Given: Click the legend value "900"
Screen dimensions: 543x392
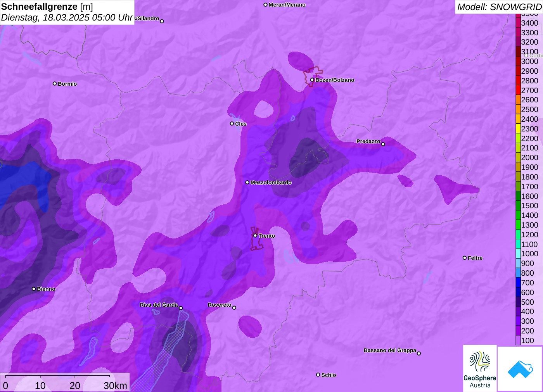Looking at the screenshot, I should click(527, 263).
